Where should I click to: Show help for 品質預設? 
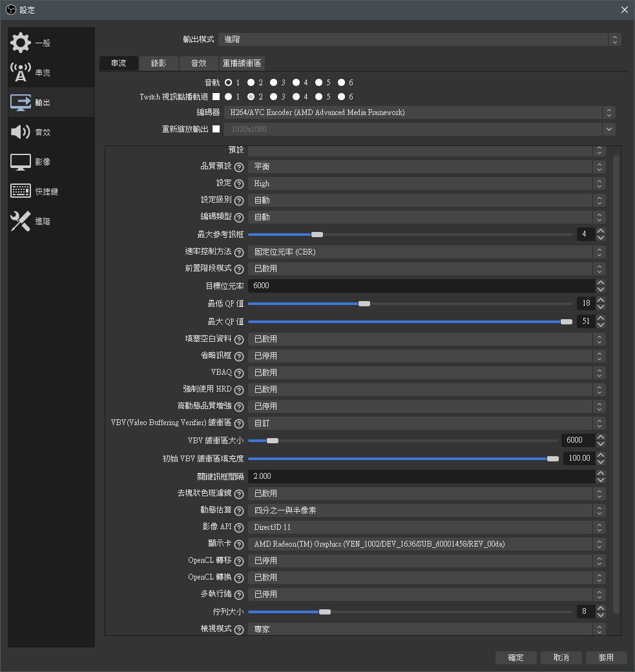[x=239, y=167]
